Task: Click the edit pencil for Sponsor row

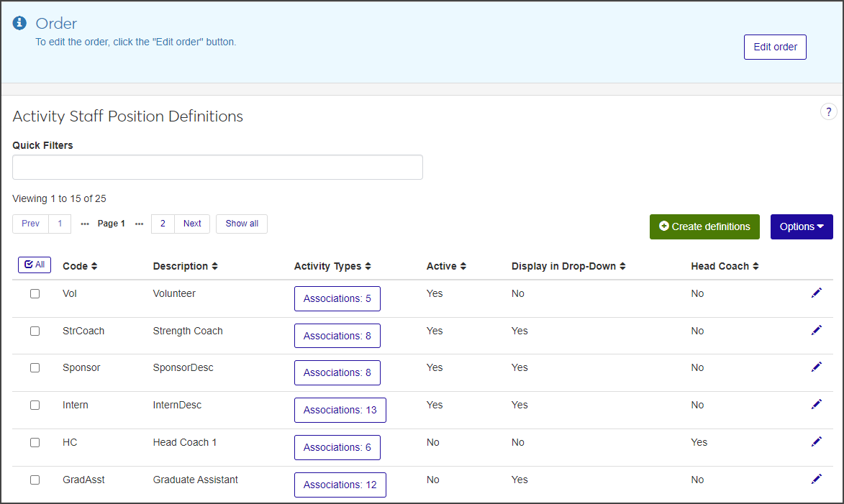Action: pos(816,367)
